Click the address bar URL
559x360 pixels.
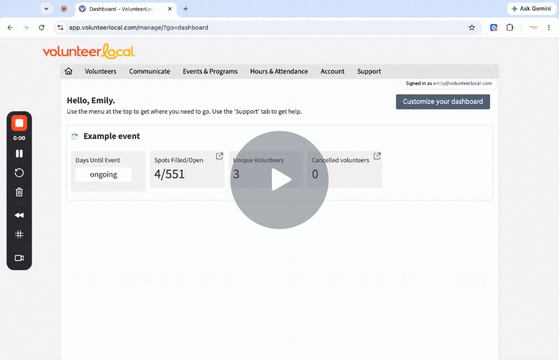pyautogui.click(x=138, y=27)
